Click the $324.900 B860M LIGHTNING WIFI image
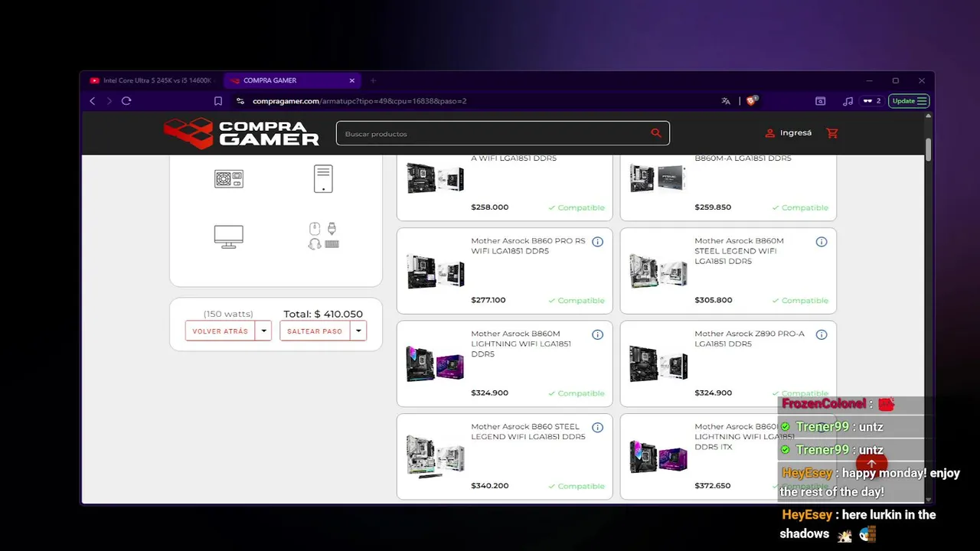The width and height of the screenshot is (980, 551). click(x=435, y=364)
